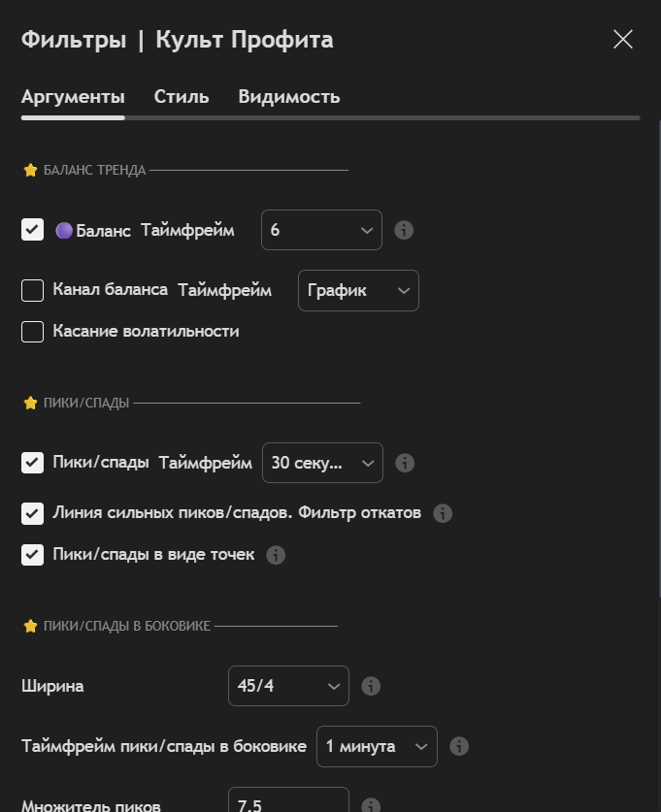Uncheck Пики/спады в виде точек
The width and height of the screenshot is (661, 812).
33,555
